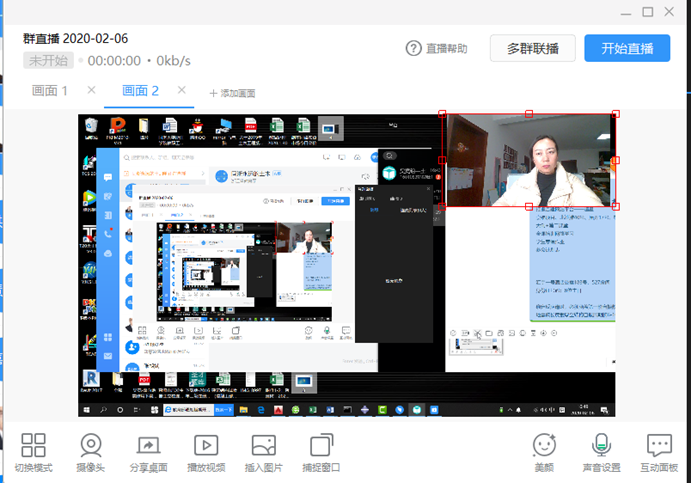Switch to the 画面 1 tab

(50, 91)
